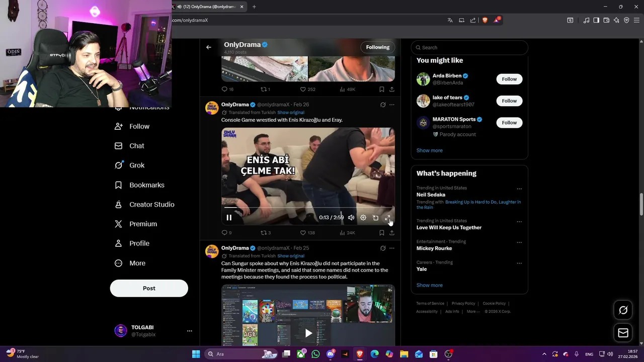Image resolution: width=644 pixels, height=362 pixels.
Task: Click the Following button for OnlyDrama
Action: pyautogui.click(x=378, y=47)
